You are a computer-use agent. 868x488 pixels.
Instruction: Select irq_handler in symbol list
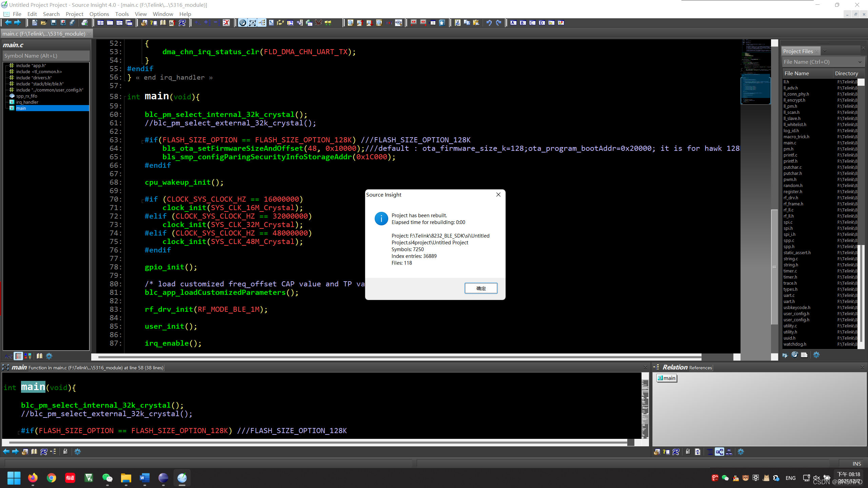click(x=27, y=102)
